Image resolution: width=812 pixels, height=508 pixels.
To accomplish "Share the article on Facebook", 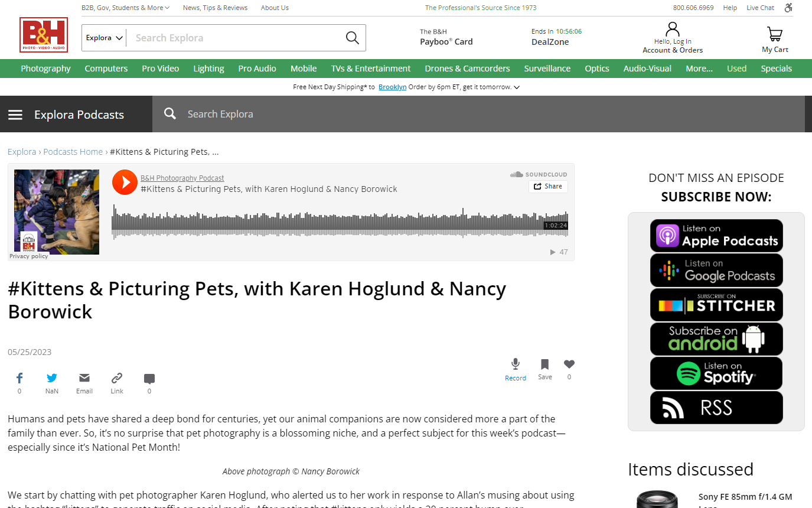I will pos(19,378).
